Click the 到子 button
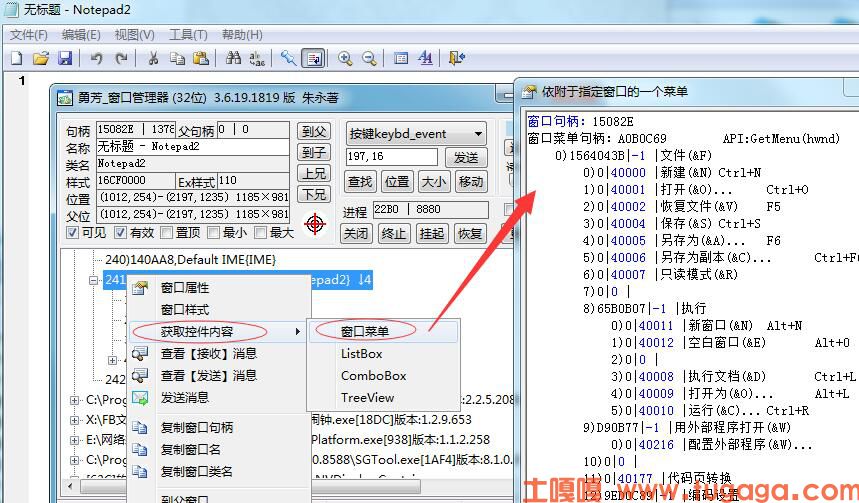Viewport: 859px width, 503px height. pos(314,152)
